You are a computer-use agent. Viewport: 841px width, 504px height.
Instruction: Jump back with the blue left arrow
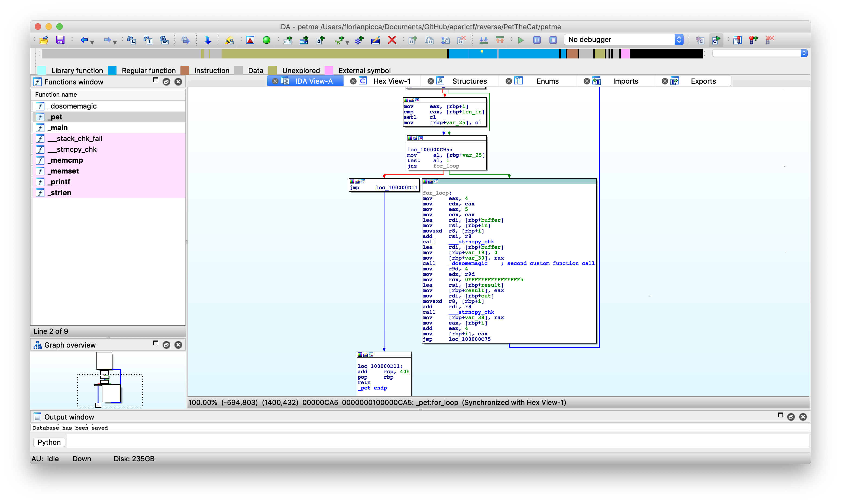[84, 40]
